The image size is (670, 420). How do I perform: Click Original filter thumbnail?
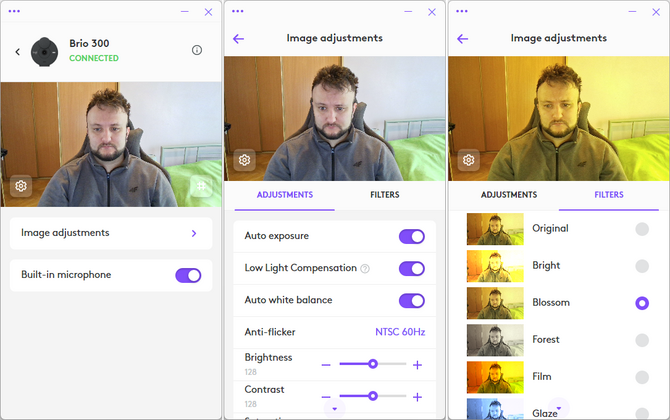tap(495, 229)
